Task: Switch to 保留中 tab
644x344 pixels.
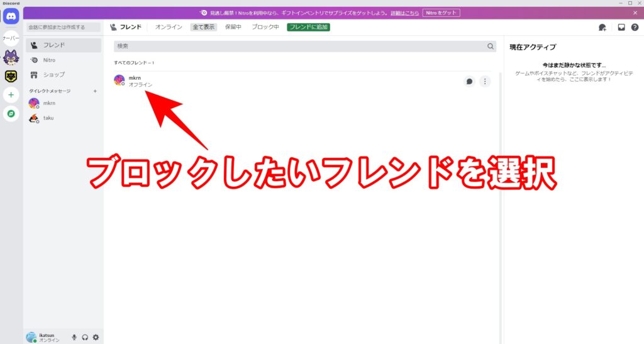Action: [233, 27]
